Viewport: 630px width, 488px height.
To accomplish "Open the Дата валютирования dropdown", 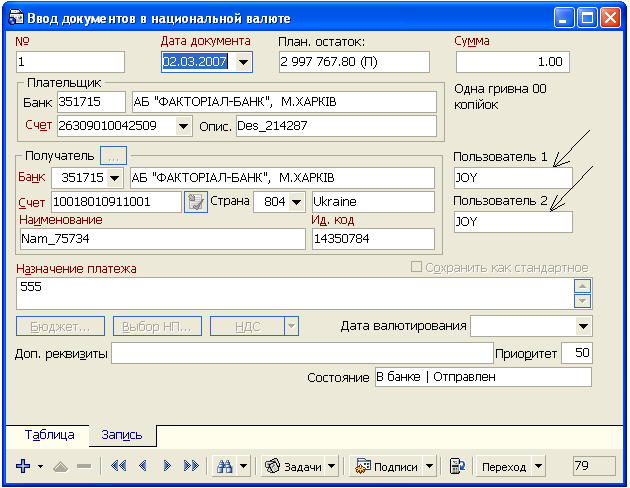I will [583, 326].
